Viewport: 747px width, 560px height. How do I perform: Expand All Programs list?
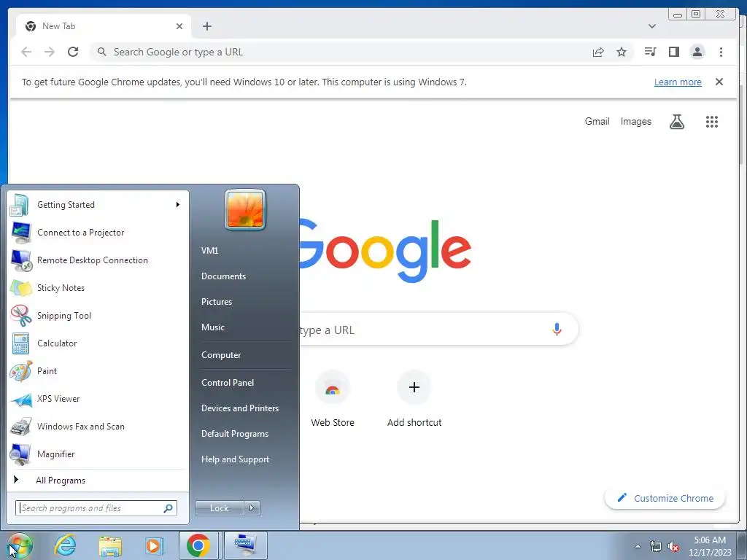coord(98,480)
